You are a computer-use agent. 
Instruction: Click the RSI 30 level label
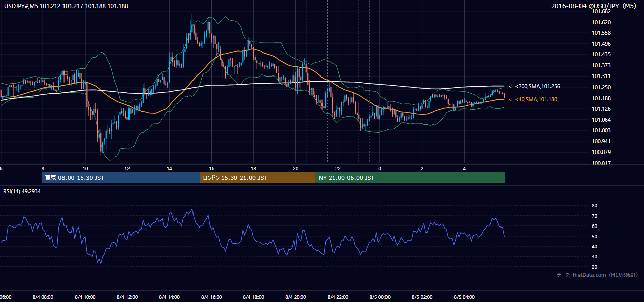pyautogui.click(x=594, y=257)
